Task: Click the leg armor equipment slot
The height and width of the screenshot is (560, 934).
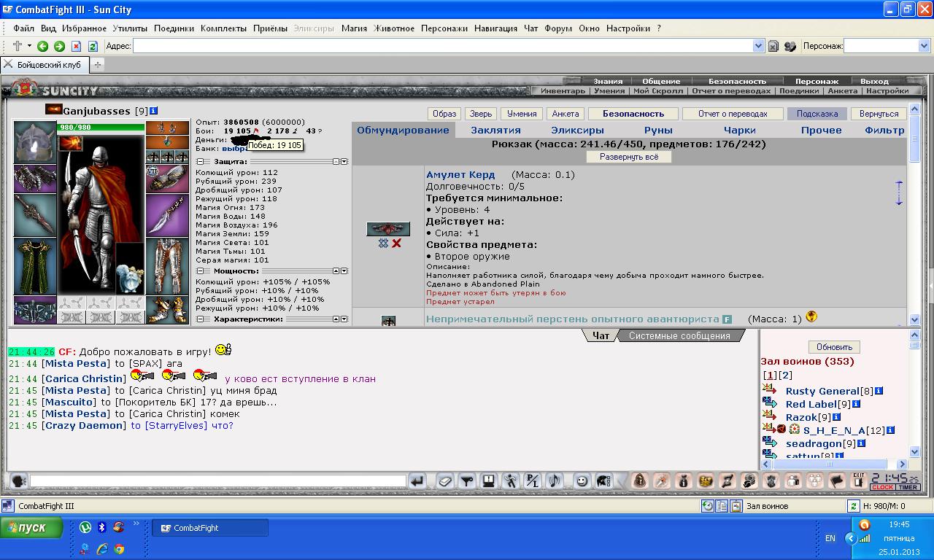Action: [167, 266]
